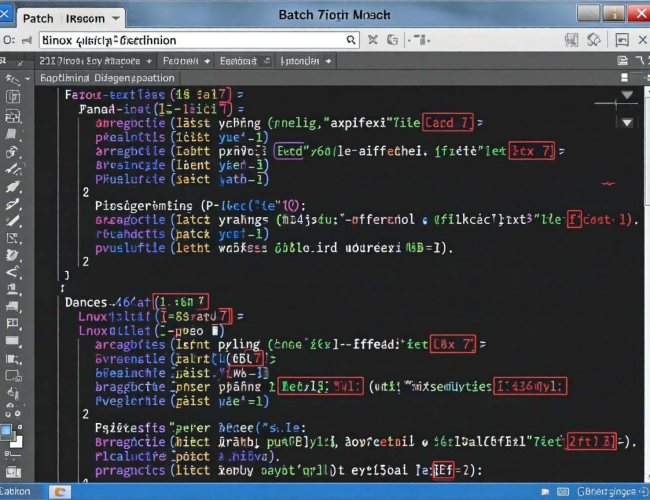Click the small icon right of the O: label
Screen dimensions: 650x500
pyautogui.click(x=26, y=40)
